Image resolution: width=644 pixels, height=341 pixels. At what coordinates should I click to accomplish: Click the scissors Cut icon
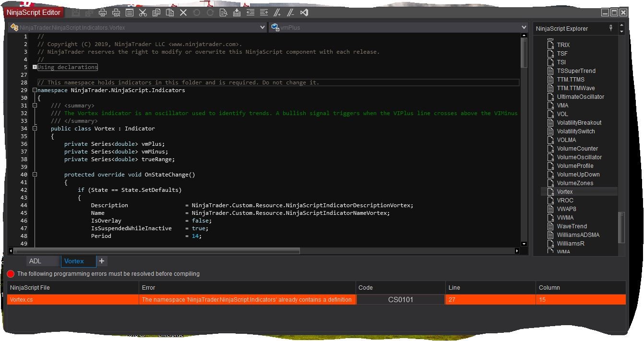(x=143, y=13)
